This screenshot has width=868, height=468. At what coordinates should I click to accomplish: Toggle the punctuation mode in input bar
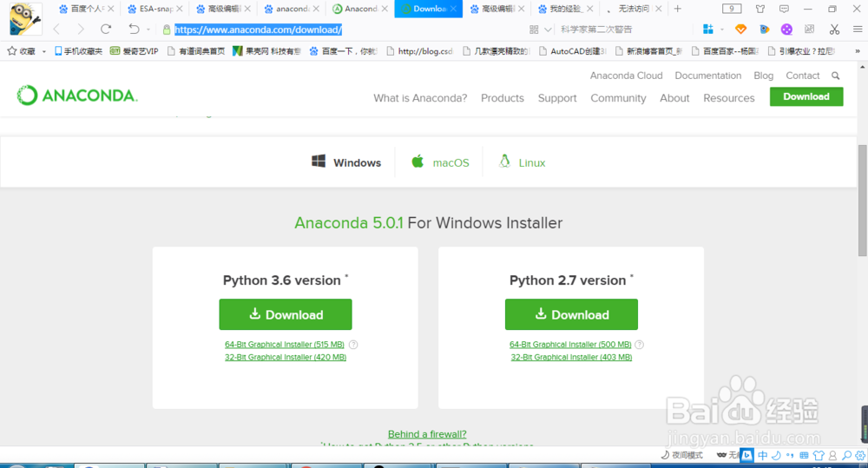(790, 455)
